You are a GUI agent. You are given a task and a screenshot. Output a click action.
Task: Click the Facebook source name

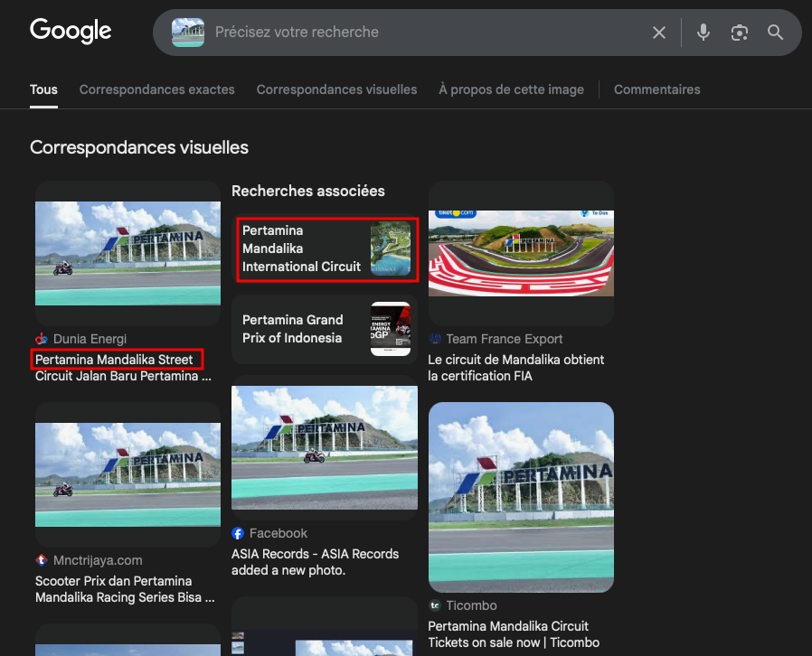[x=279, y=533]
